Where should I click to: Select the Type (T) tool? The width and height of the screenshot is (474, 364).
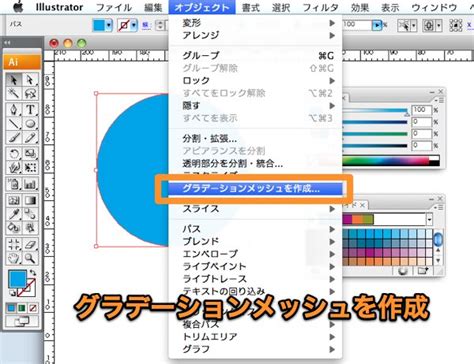click(x=30, y=109)
